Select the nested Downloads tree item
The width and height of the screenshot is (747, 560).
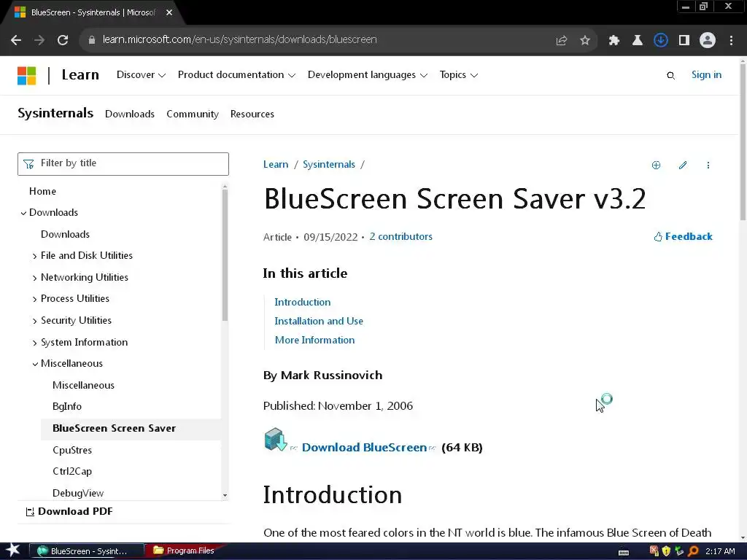click(65, 234)
